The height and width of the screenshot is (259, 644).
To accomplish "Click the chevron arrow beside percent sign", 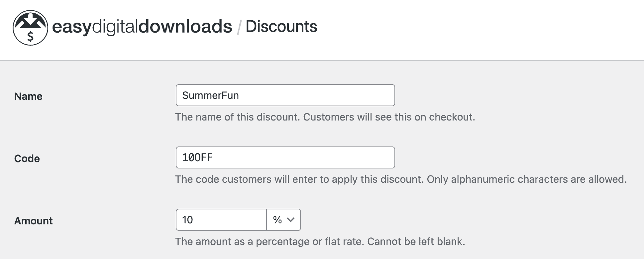I will click(x=291, y=220).
